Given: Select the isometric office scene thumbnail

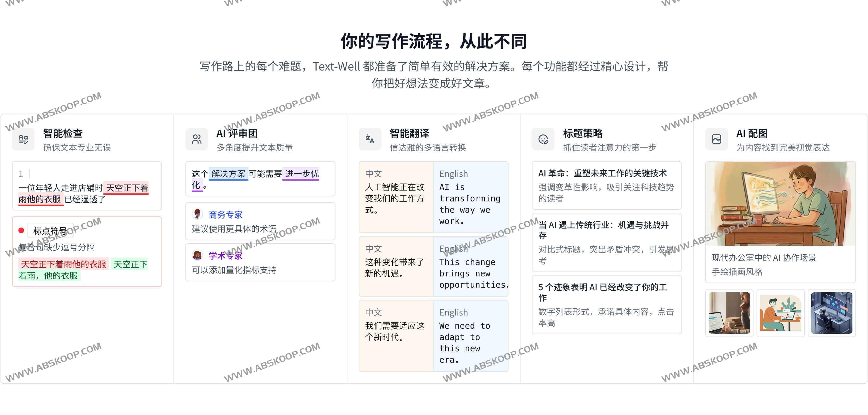Looking at the screenshot, I should pyautogui.click(x=832, y=314).
